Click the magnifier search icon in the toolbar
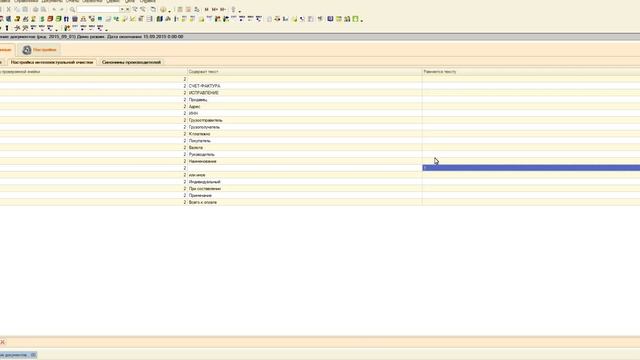Screen dimensions: 640x360 pos(72,9)
